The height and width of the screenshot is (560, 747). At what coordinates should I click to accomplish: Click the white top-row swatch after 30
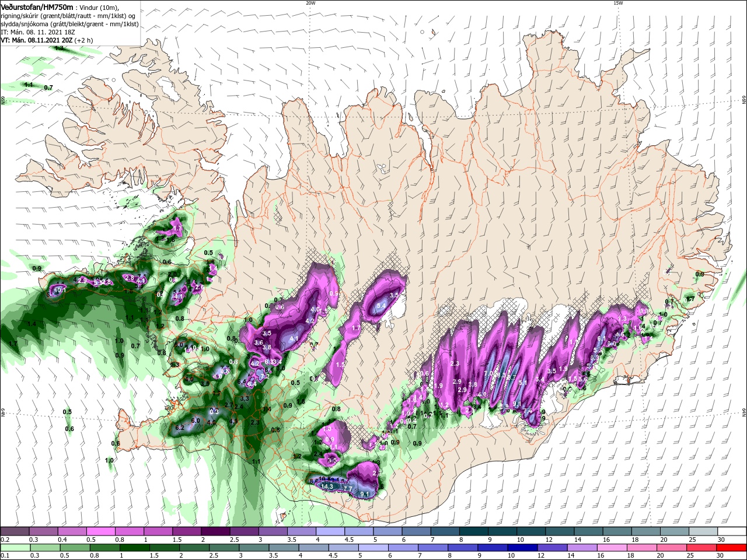point(731,531)
